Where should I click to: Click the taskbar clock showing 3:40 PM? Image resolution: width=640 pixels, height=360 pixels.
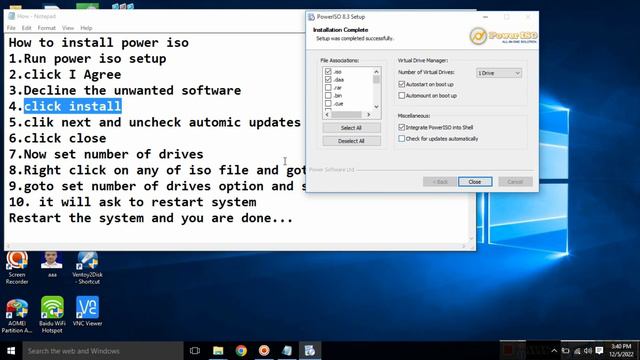(621, 351)
